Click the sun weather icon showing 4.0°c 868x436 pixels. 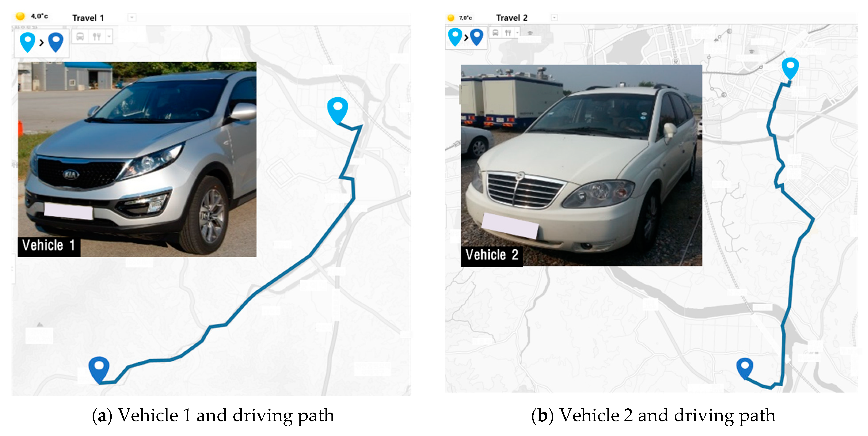pos(20,16)
